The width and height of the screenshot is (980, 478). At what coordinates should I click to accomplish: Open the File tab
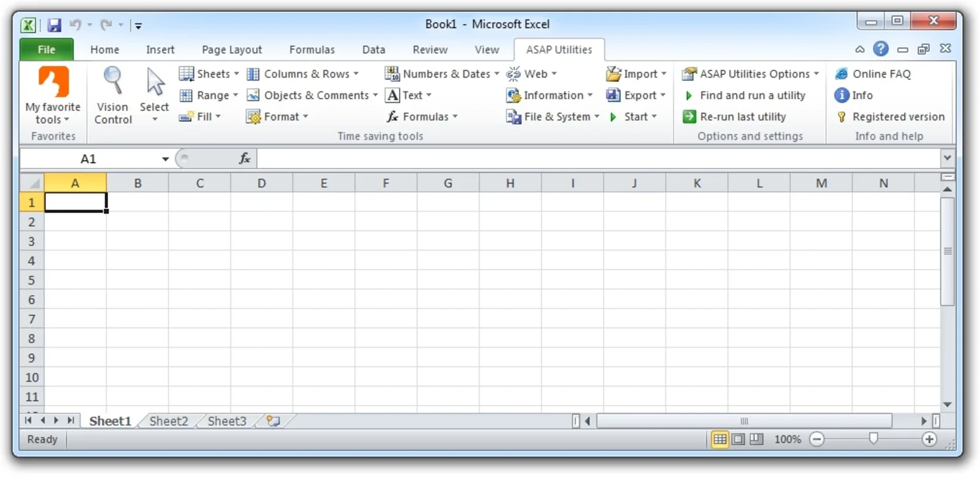[47, 50]
